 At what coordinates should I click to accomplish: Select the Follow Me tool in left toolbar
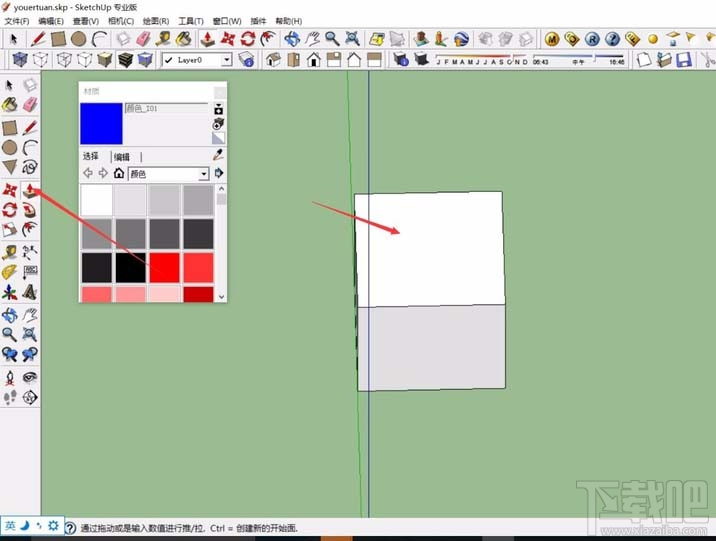(30, 210)
